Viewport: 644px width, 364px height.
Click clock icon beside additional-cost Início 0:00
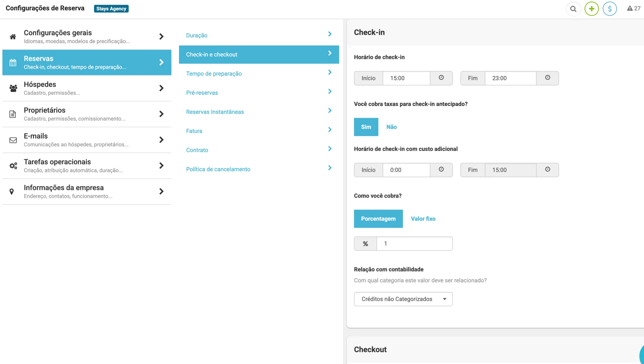coord(441,170)
